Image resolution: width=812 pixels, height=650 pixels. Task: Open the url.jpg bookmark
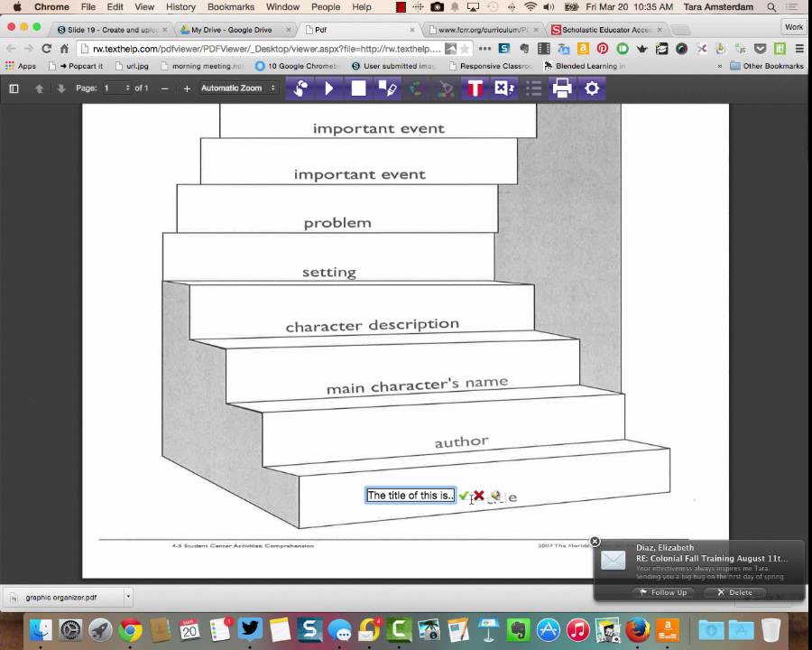pyautogui.click(x=132, y=66)
